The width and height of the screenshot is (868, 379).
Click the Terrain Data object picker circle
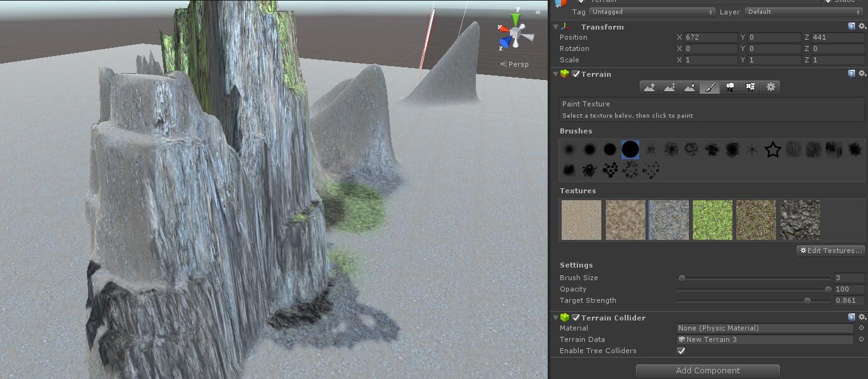coord(861,339)
